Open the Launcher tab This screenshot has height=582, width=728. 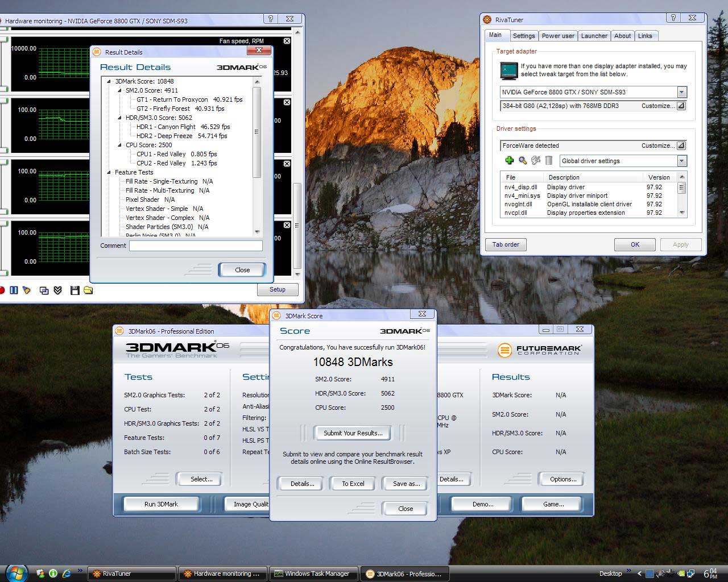[x=594, y=36]
